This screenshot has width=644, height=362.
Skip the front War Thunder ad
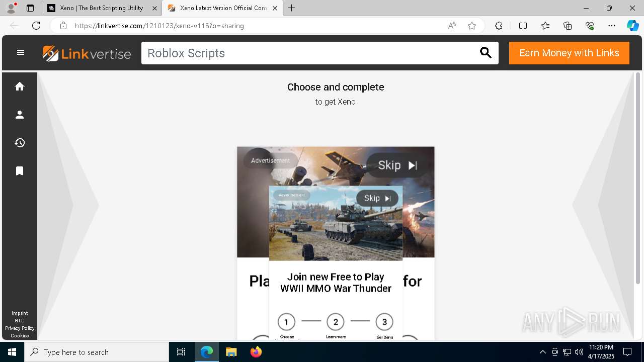(x=377, y=198)
